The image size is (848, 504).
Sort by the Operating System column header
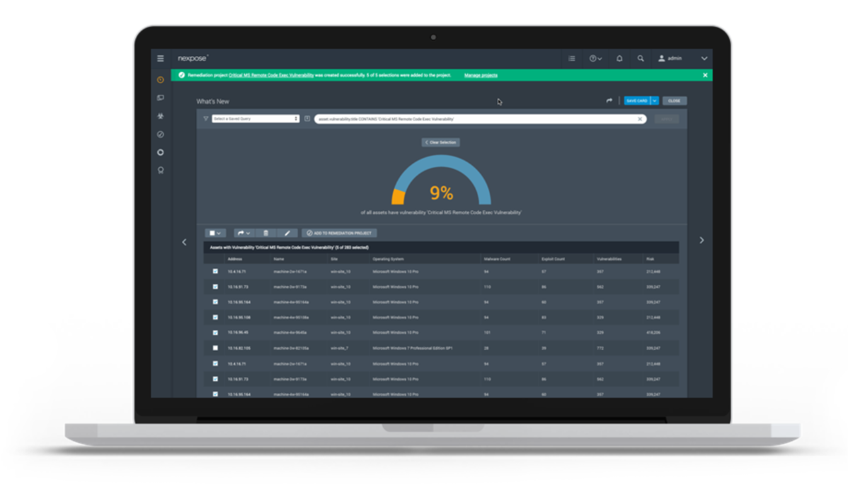pyautogui.click(x=388, y=259)
